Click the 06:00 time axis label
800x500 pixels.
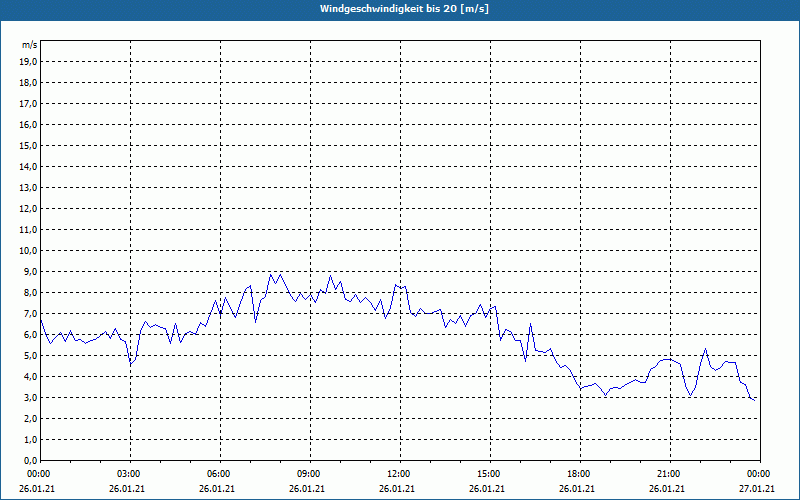(x=220, y=474)
